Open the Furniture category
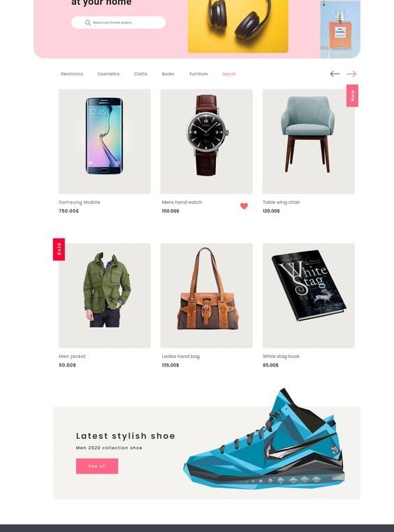394x532 pixels. (x=198, y=74)
